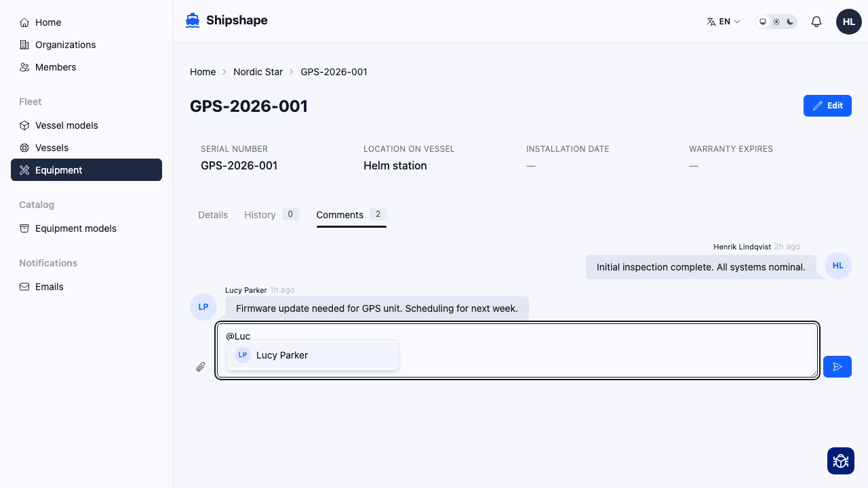Click the Edit button for GPS-2026-001
This screenshot has height=488, width=868.
coord(827,106)
